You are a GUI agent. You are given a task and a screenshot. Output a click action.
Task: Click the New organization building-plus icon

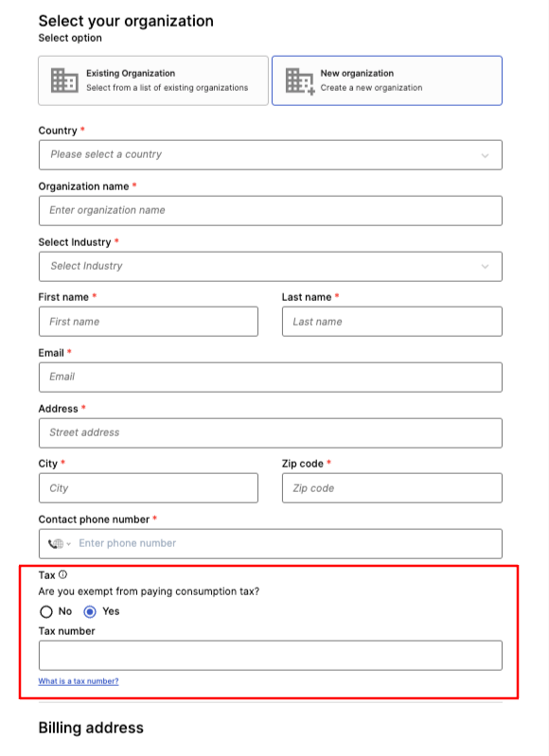300,81
